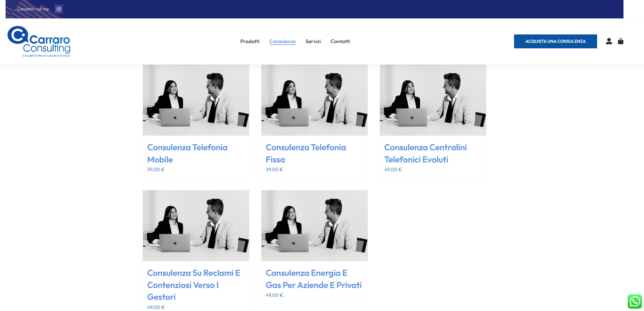Click the Energia E Gas product image

point(315,226)
